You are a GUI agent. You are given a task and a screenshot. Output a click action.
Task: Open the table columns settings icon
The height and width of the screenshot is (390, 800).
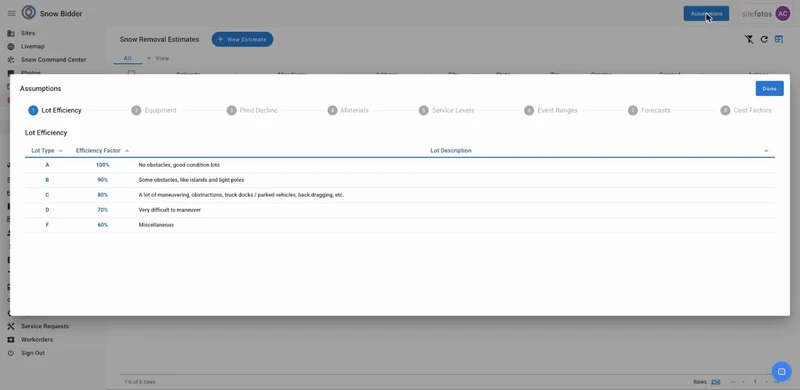pyautogui.click(x=779, y=39)
